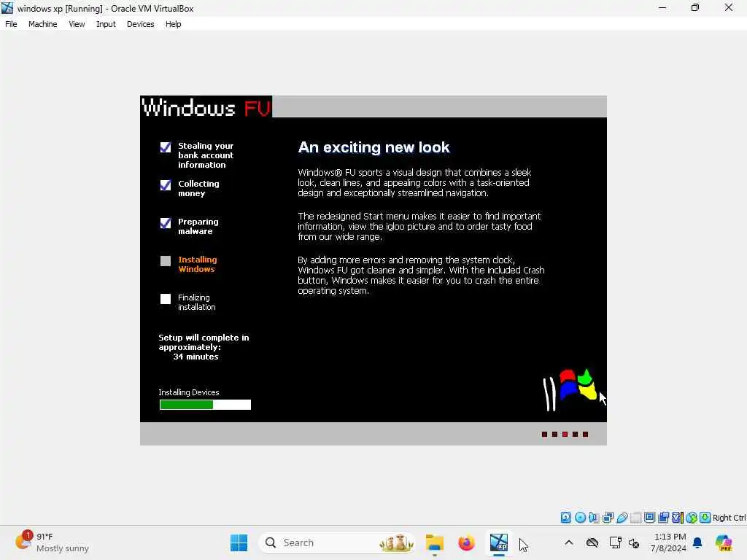Open File Explorer from the taskbar
Viewport: 747px width, 560px height.
pyautogui.click(x=435, y=542)
